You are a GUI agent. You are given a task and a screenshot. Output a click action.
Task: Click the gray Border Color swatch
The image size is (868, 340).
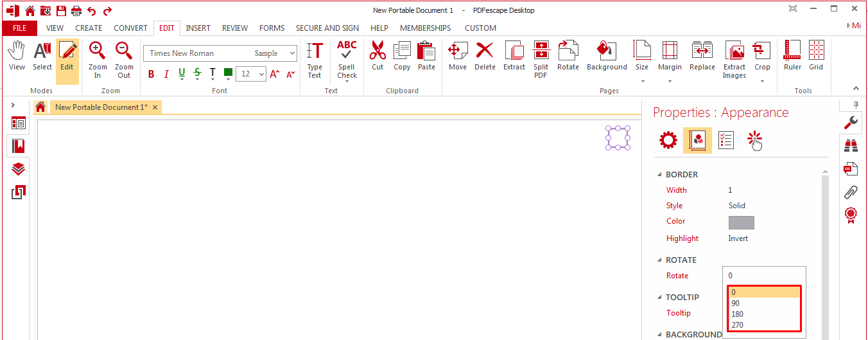(x=742, y=222)
